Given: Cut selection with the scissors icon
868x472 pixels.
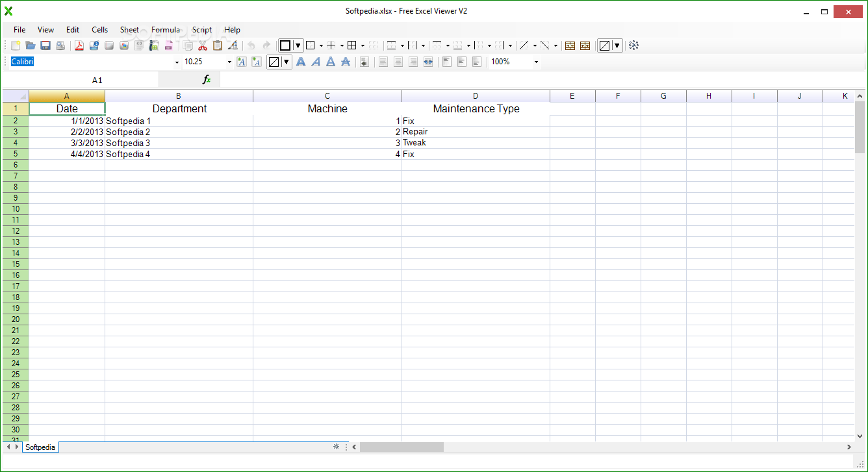Looking at the screenshot, I should tap(202, 45).
